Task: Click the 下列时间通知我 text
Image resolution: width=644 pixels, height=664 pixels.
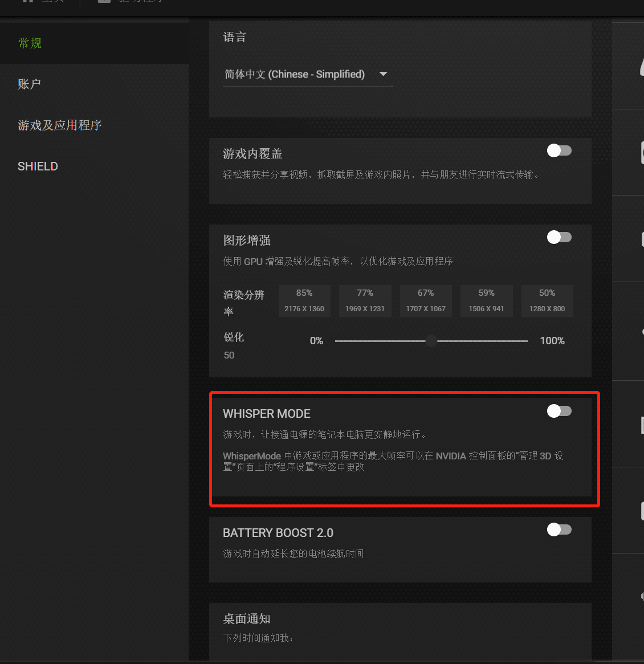Action: coord(258,638)
